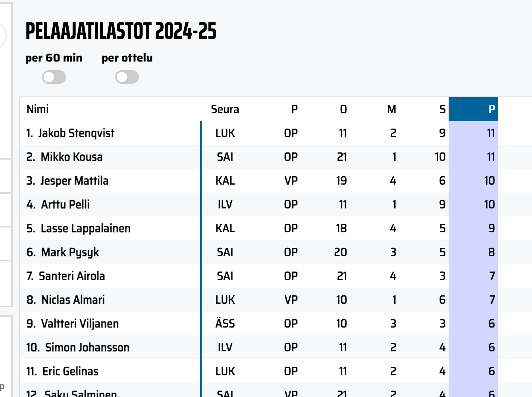Sort by Seura column header
The height and width of the screenshot is (397, 532).
(225, 109)
